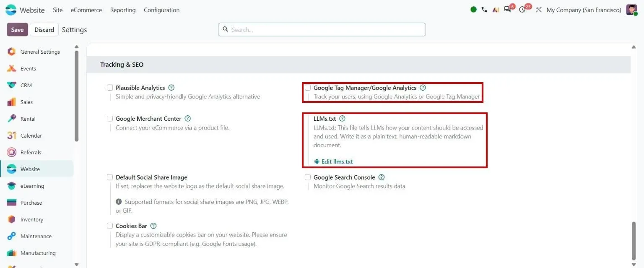Open the Purchase card icon
This screenshot has height=268, width=644.
point(12,203)
